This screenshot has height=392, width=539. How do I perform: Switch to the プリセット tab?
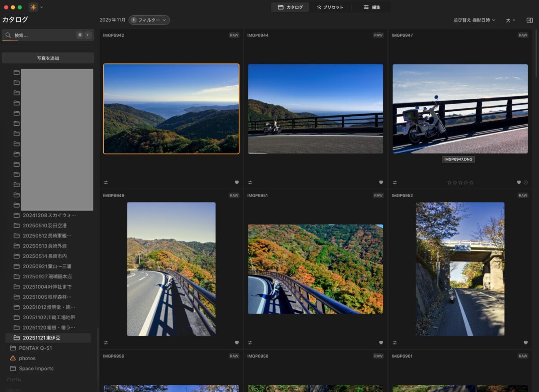pos(330,7)
